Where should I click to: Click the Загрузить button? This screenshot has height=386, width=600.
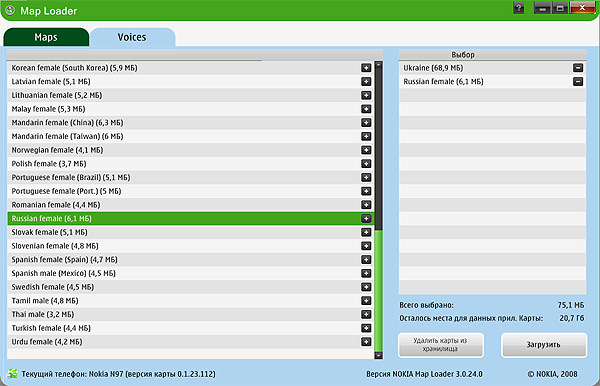click(x=544, y=345)
